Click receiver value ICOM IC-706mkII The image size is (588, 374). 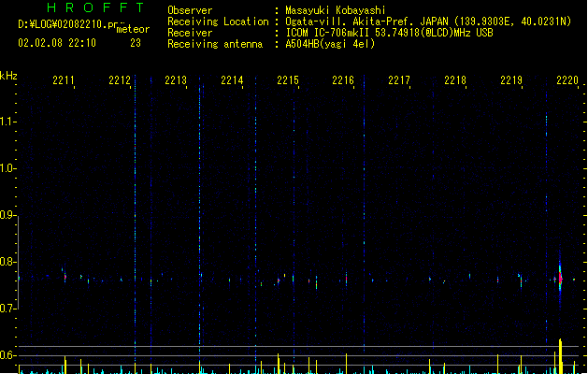click(328, 33)
